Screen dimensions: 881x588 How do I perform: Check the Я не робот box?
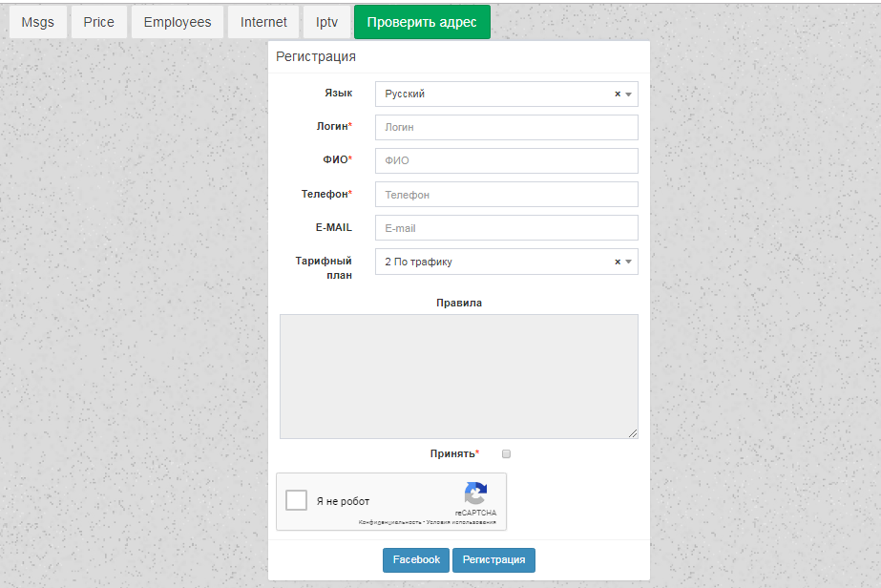point(297,500)
